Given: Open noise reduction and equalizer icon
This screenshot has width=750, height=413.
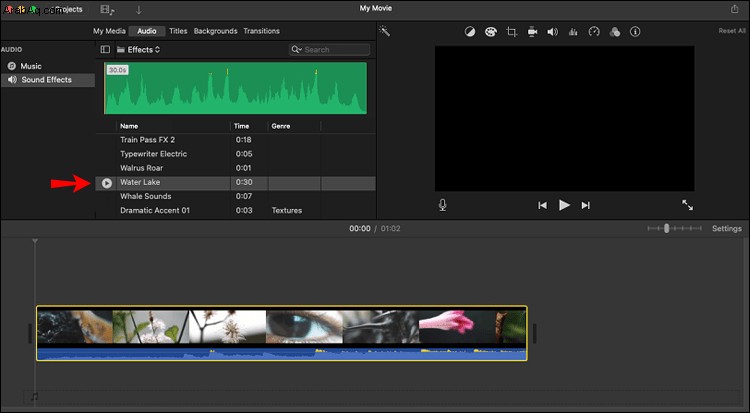Looking at the screenshot, I should pyautogui.click(x=573, y=32).
